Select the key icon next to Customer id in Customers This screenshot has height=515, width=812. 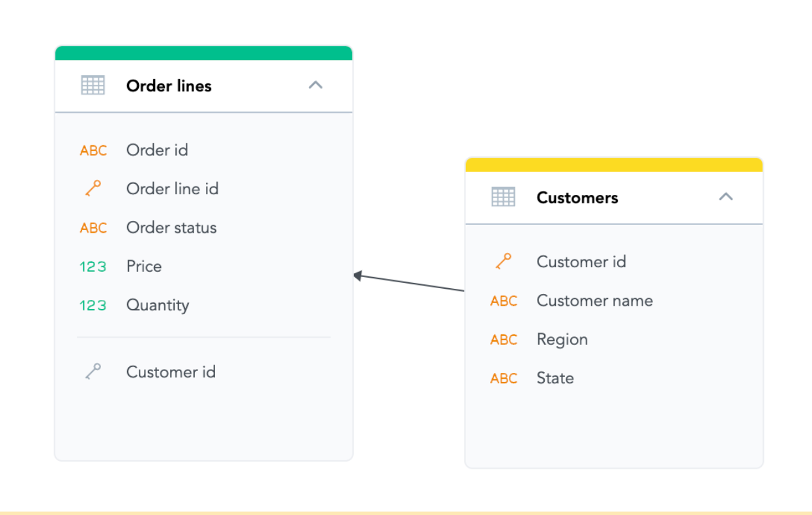(503, 261)
